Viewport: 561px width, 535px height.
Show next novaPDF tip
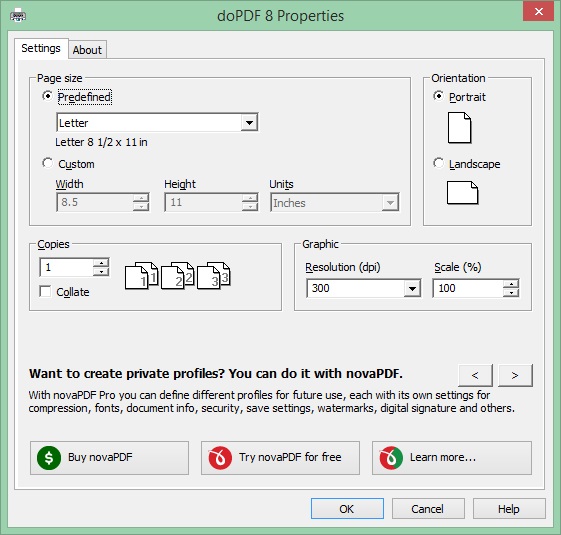pyautogui.click(x=515, y=375)
